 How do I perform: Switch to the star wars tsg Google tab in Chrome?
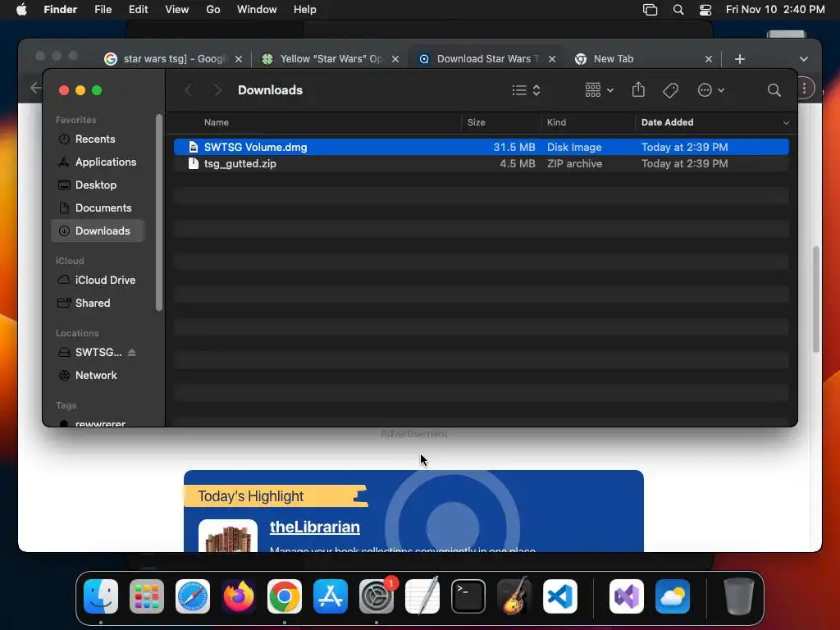click(x=171, y=59)
